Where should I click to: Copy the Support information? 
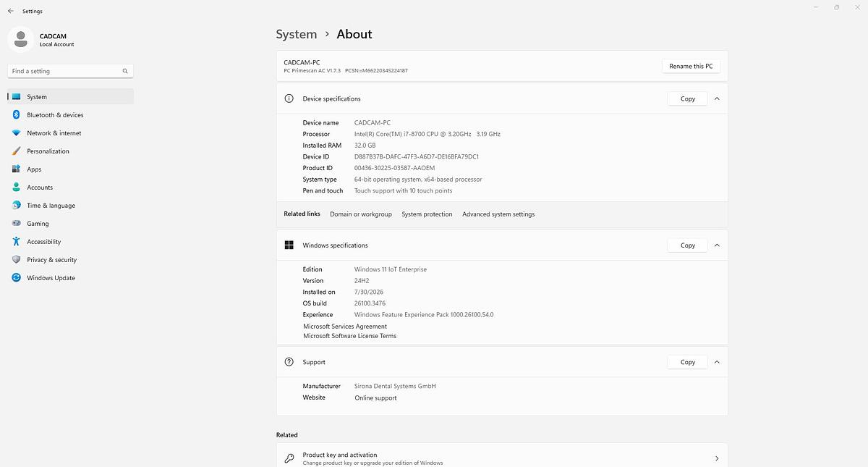[688, 362]
